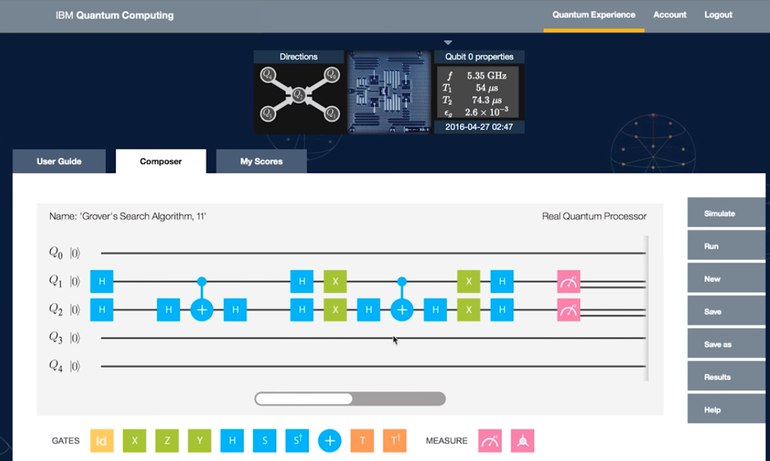Click the New button
The width and height of the screenshot is (770, 461).
tap(726, 279)
